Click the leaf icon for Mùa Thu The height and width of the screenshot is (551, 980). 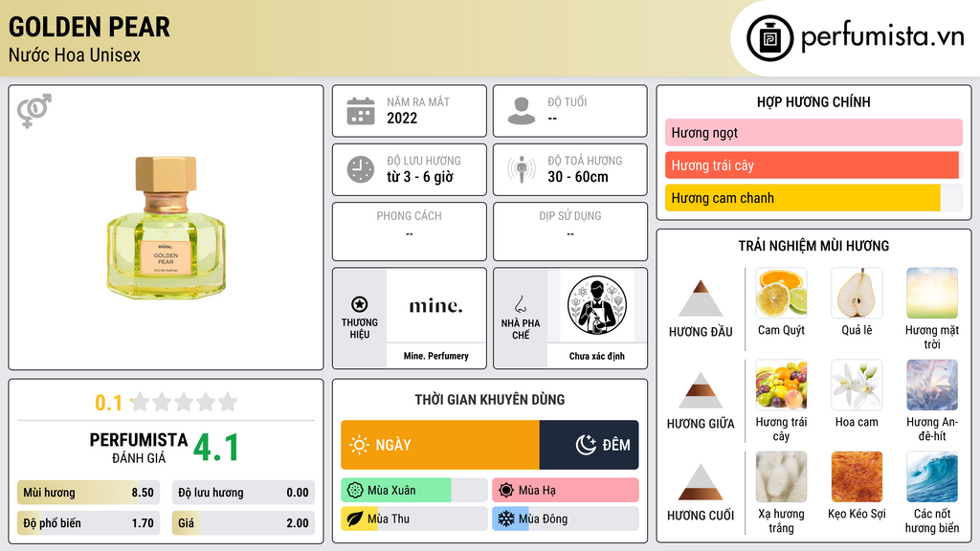[x=355, y=519]
